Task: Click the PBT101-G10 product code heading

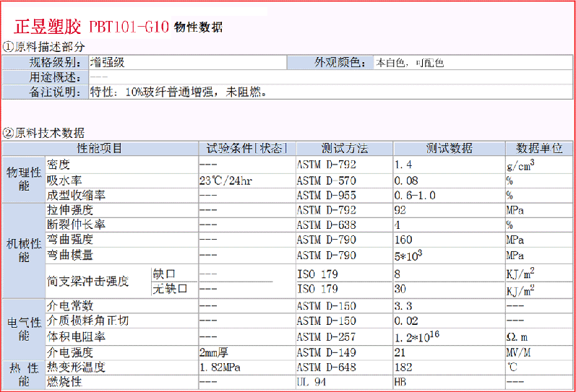Action: [x=129, y=27]
